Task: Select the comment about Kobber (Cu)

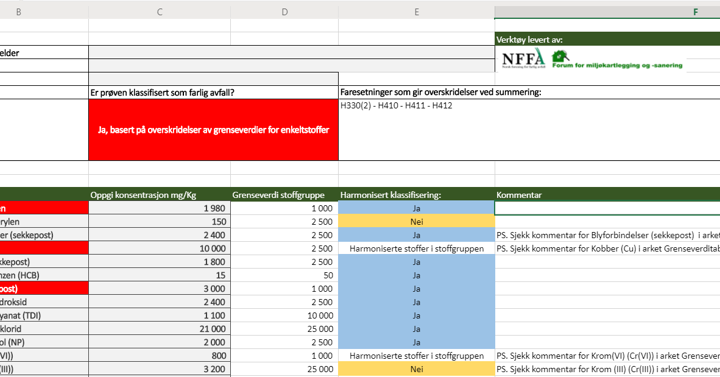Action: coord(608,248)
